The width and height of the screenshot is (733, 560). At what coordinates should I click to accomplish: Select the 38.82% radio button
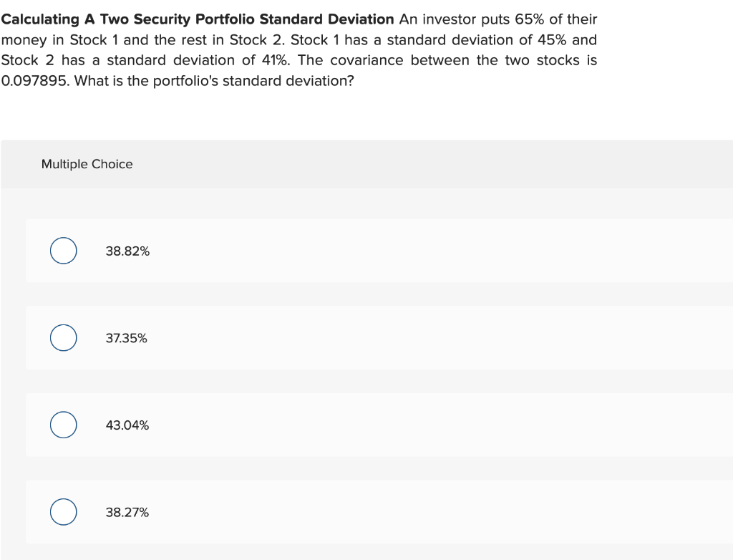(x=63, y=251)
